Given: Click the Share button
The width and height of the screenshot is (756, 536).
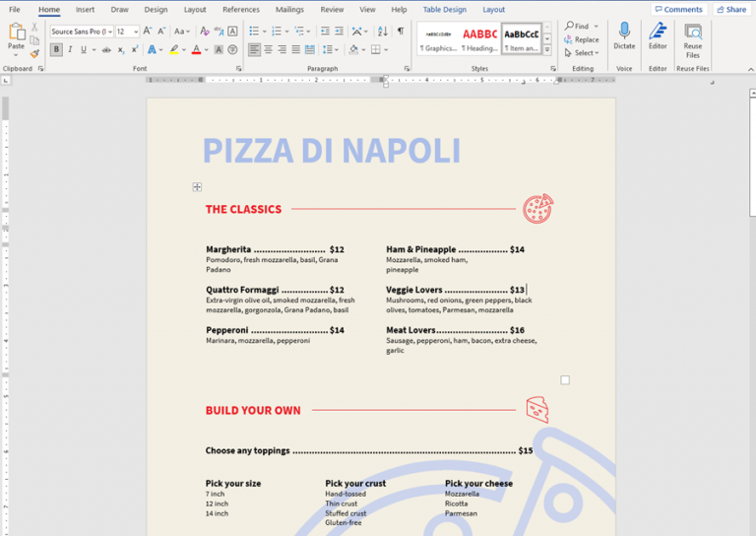Looking at the screenshot, I should pyautogui.click(x=730, y=10).
